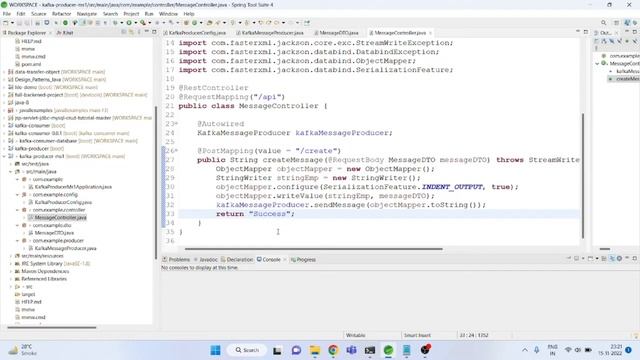Open the Debug configurations dropdown arrow
This screenshot has width=640, height=360.
(x=121, y=23)
